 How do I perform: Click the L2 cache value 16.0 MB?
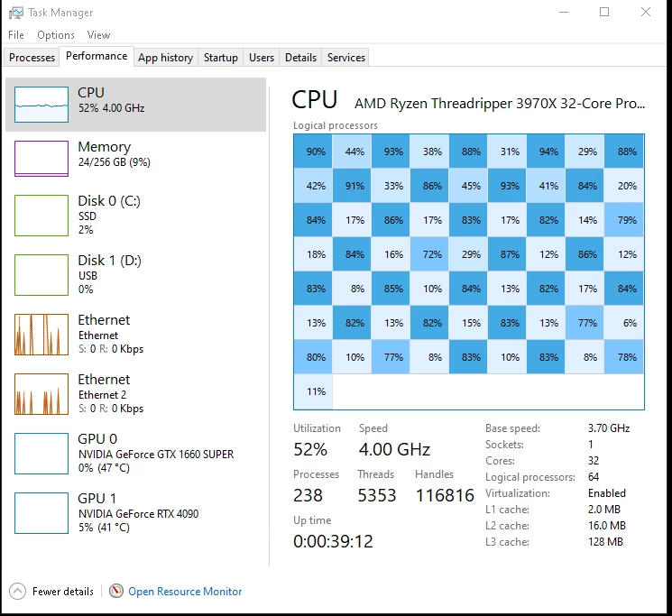[607, 526]
